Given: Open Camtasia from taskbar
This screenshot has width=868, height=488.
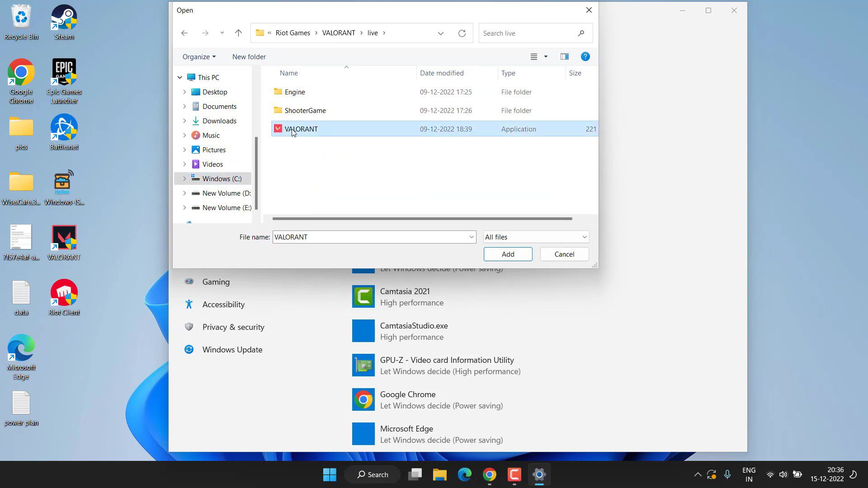Looking at the screenshot, I should (514, 474).
